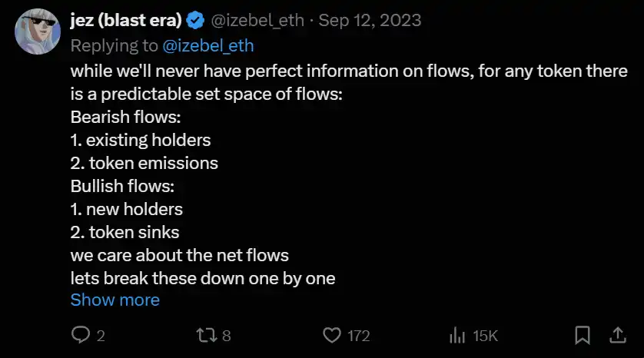Click the gray @izebel_eth handle in header
This screenshot has width=644, height=358.
259,21
